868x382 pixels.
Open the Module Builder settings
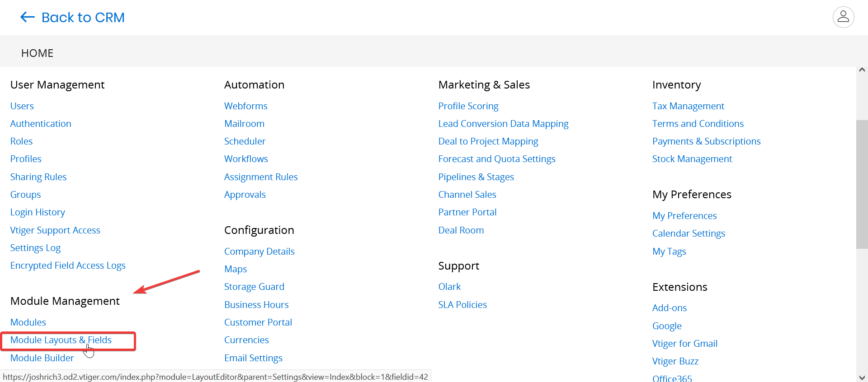(42, 358)
